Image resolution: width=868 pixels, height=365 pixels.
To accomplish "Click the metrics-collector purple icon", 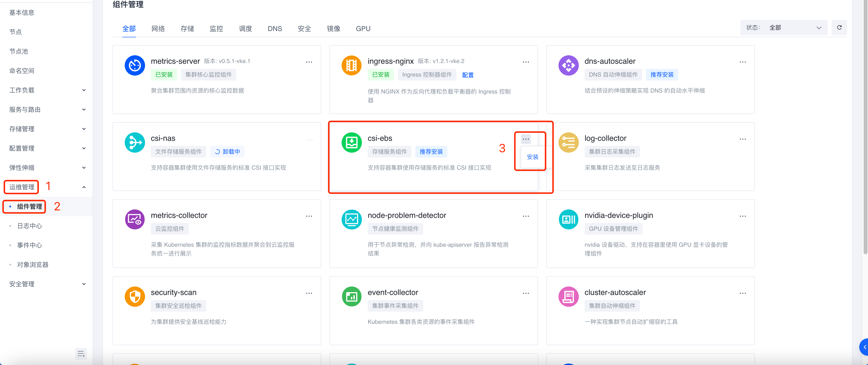I will pos(135,219).
